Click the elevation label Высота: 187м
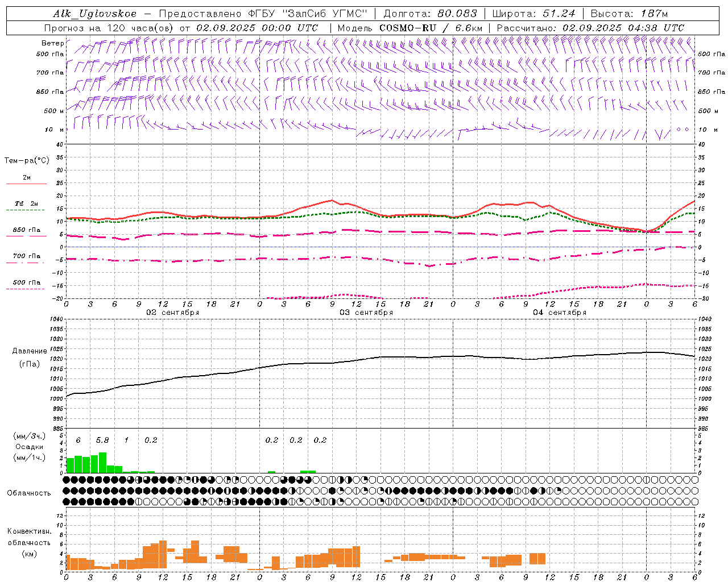 tap(629, 14)
